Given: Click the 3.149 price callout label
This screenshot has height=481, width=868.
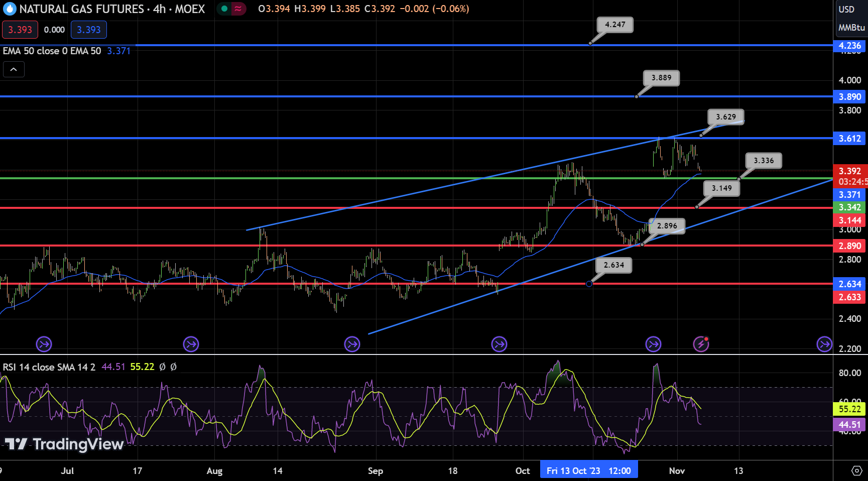Looking at the screenshot, I should [721, 188].
